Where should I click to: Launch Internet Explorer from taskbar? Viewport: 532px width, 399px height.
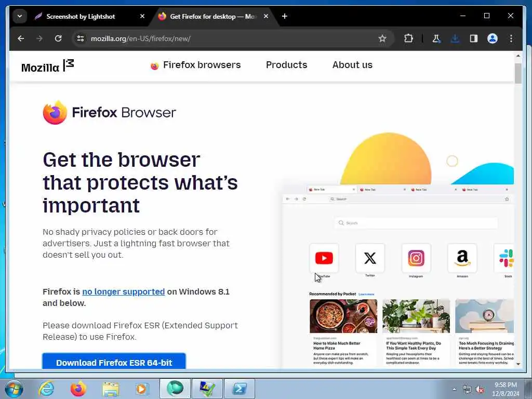click(46, 389)
